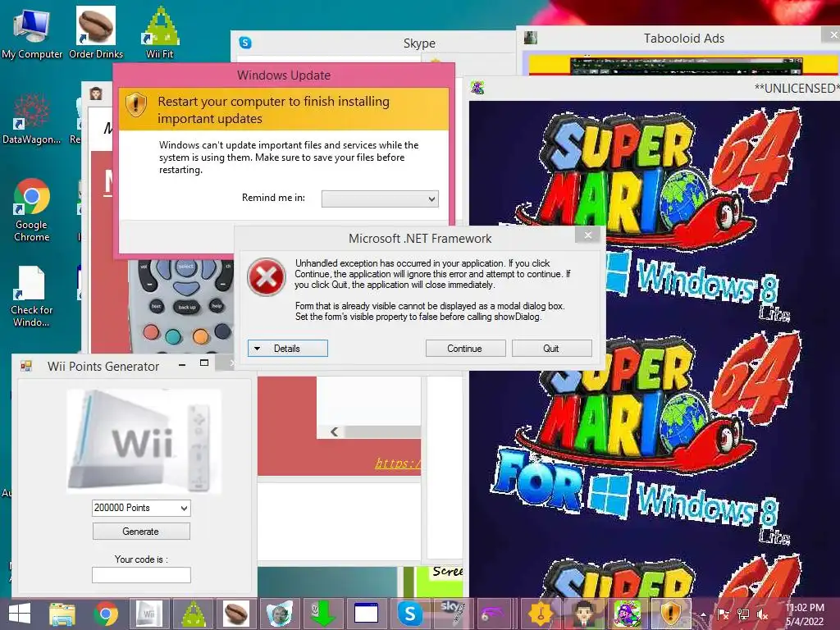Launch the Wii Fit desktop shortcut

160,33
